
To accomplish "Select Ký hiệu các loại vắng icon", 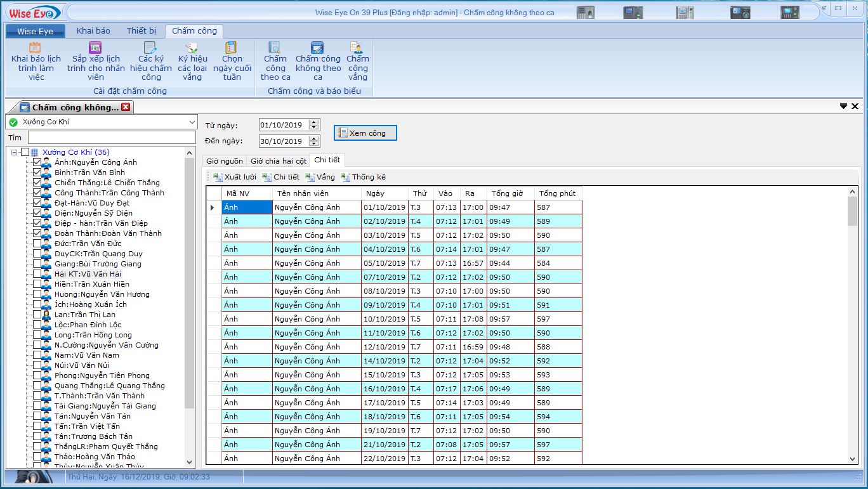I will pyautogui.click(x=192, y=48).
